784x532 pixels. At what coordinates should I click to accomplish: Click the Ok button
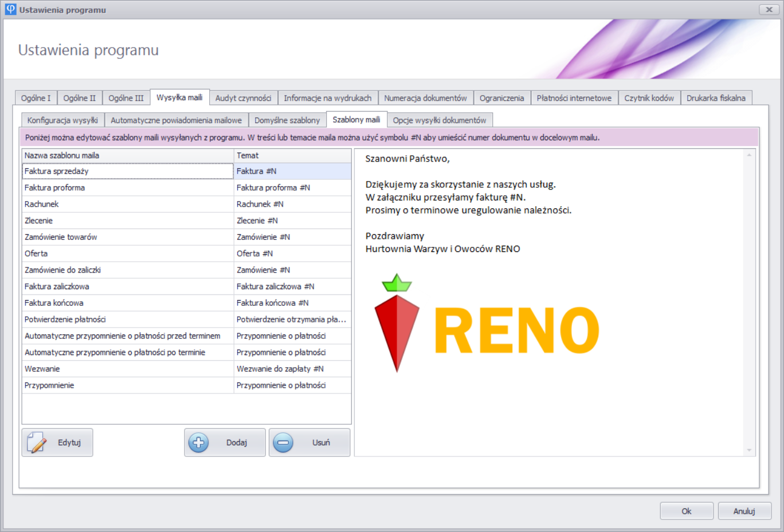click(687, 511)
